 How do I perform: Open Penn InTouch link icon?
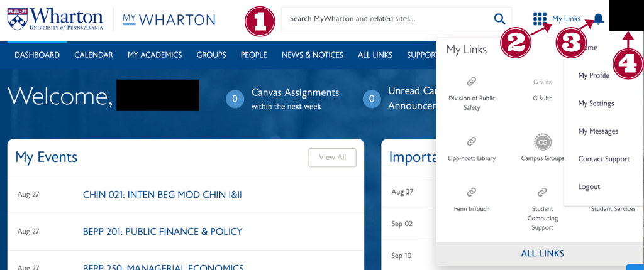472,192
